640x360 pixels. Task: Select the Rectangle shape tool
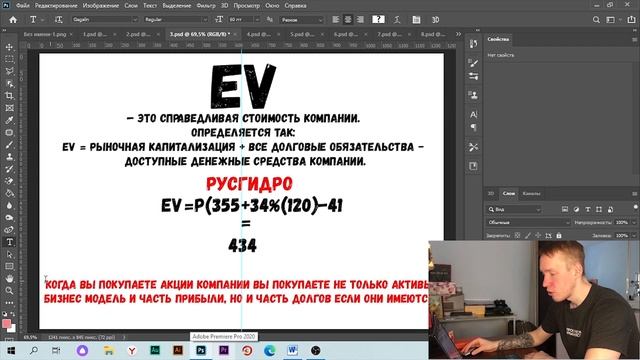tap(9, 267)
